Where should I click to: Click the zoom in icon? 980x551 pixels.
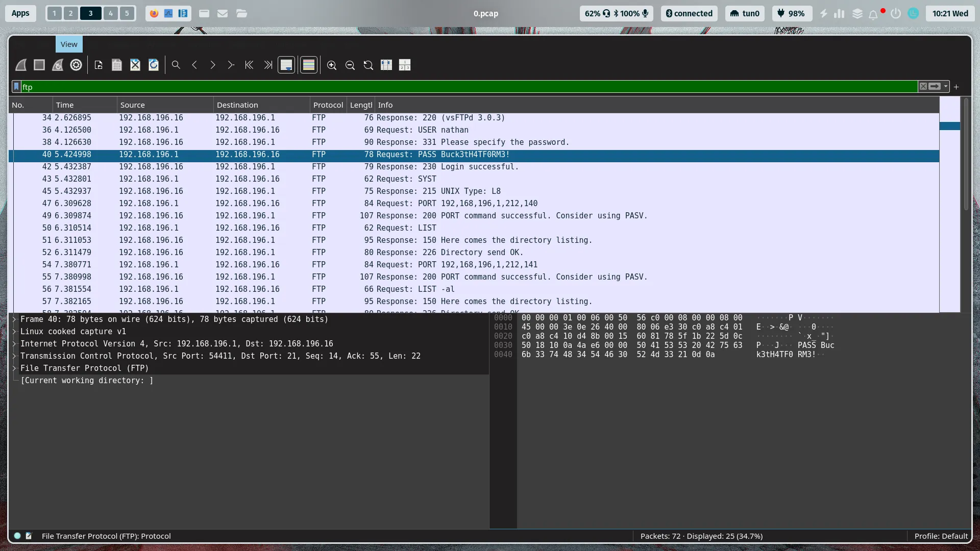[x=332, y=65]
